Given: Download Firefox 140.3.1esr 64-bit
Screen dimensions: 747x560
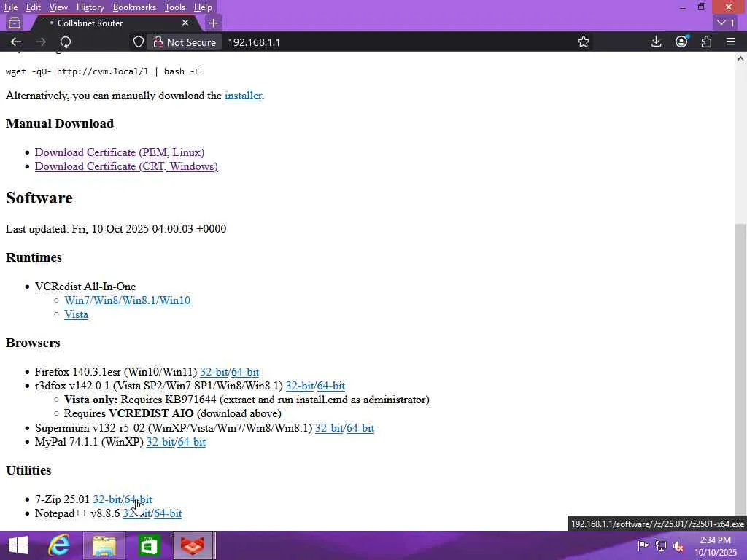Looking at the screenshot, I should [x=245, y=371].
